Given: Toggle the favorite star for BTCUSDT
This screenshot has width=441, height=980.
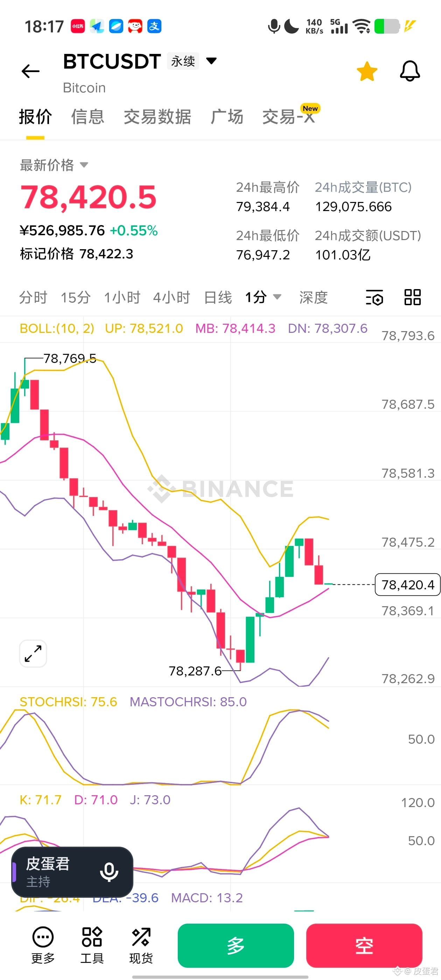Looking at the screenshot, I should (x=367, y=71).
